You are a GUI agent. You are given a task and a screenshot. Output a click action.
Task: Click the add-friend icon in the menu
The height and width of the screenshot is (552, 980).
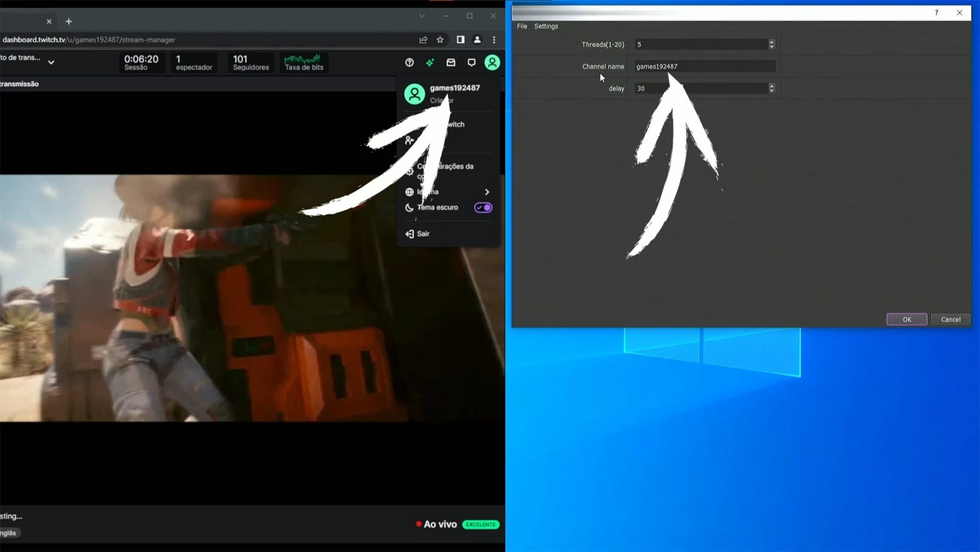[x=409, y=140]
